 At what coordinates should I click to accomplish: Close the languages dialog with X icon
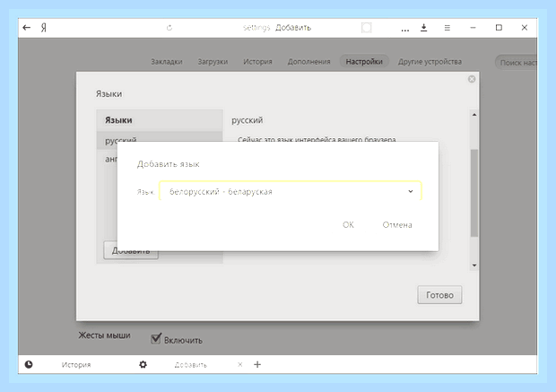(x=472, y=79)
